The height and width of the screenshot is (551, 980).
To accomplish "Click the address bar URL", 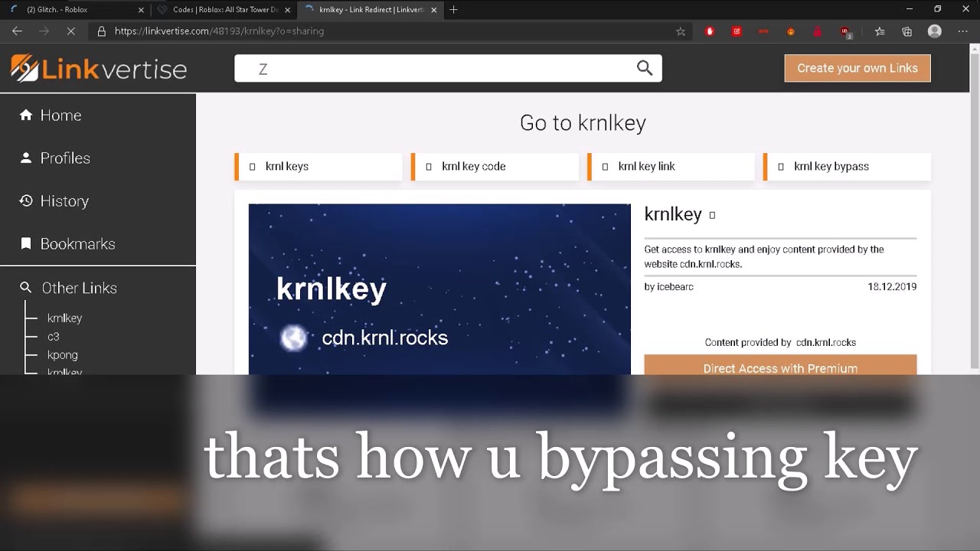I will [x=219, y=31].
